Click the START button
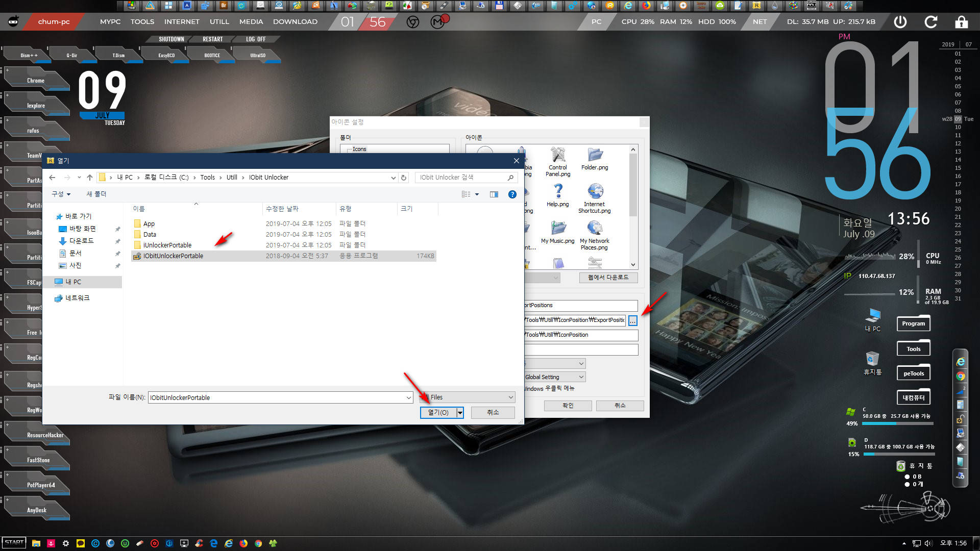This screenshot has width=980, height=551. (x=14, y=543)
